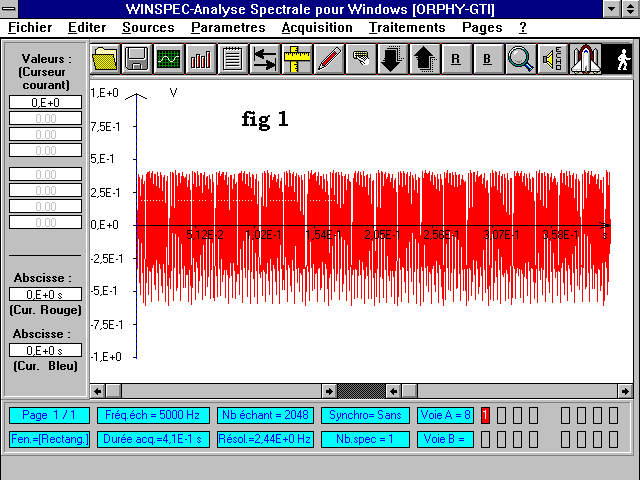The image size is (640, 480).
Task: Click left arrow of second horizontal scrollbar
Action: (393, 391)
